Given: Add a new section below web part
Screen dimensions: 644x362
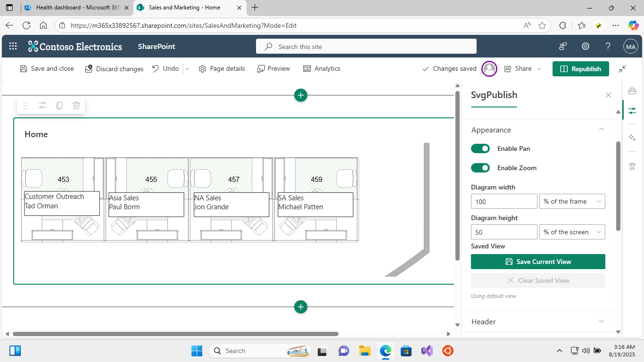Looking at the screenshot, I should (301, 307).
